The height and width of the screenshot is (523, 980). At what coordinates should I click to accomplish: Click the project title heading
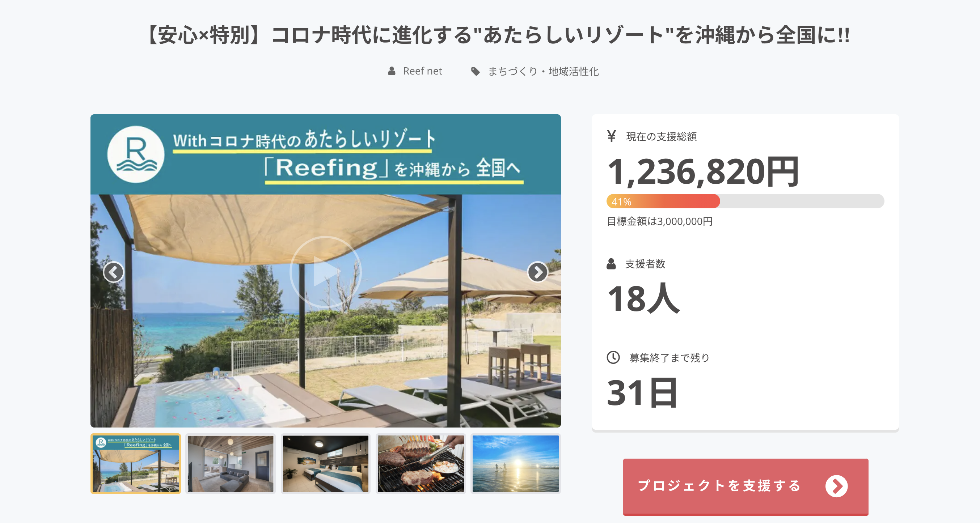498,35
